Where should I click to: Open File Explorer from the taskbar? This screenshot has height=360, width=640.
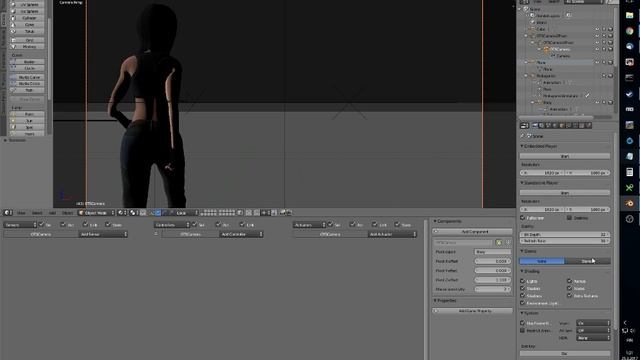[629, 15]
